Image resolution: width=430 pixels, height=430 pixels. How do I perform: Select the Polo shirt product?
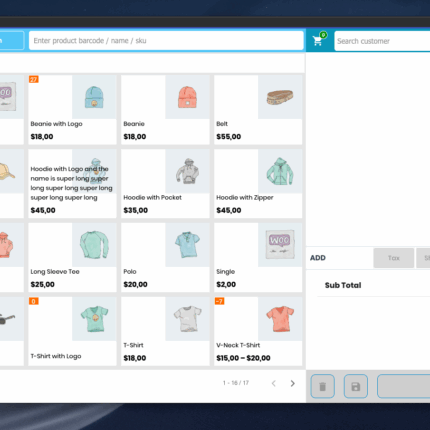click(165, 258)
